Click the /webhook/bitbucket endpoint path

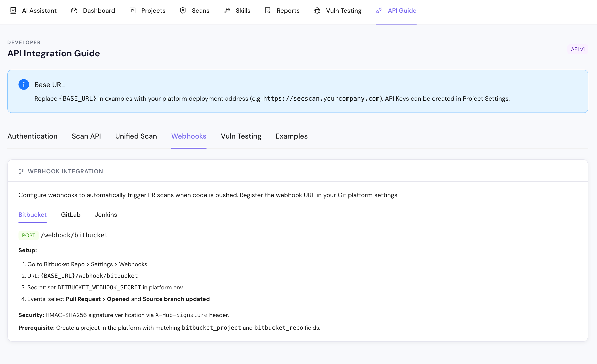(x=74, y=235)
